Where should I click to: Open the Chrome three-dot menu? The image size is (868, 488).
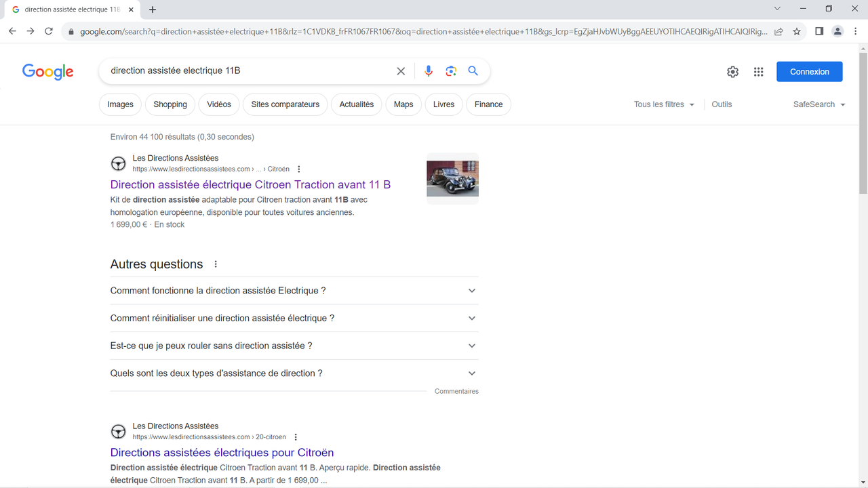(856, 31)
